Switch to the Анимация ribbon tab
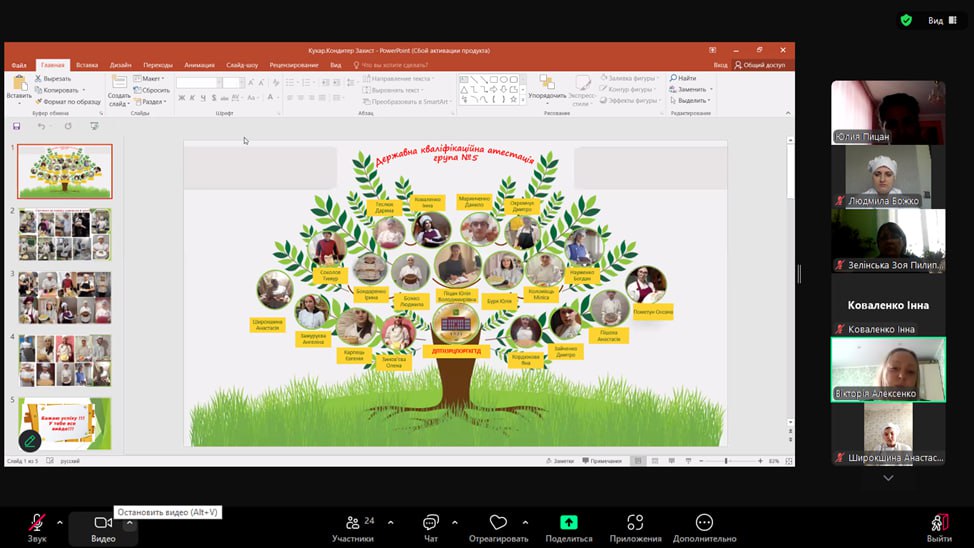974x548 pixels. 199,65
